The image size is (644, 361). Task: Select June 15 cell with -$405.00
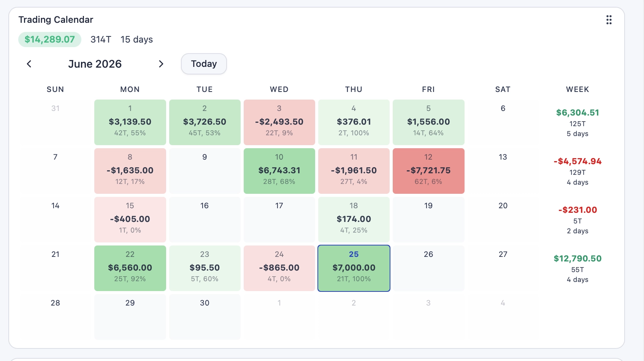point(130,220)
